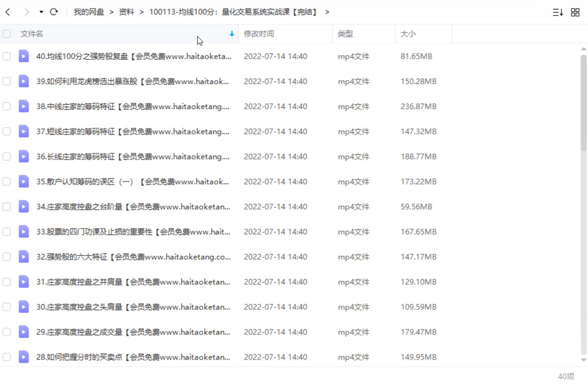The image size is (588, 385).
Task: Check the box for file 30.庄家高度控盘之头肩量
Action: pos(7,307)
